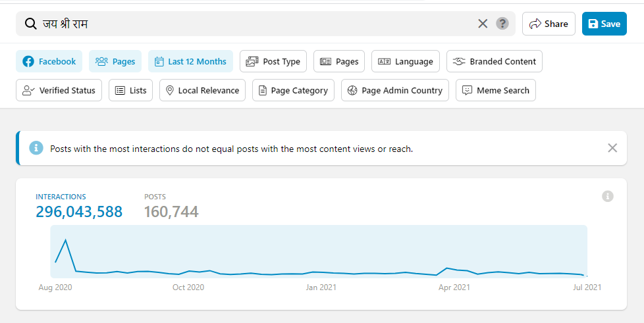Open the Page Admin Country filter
This screenshot has width=644, height=323.
(394, 90)
